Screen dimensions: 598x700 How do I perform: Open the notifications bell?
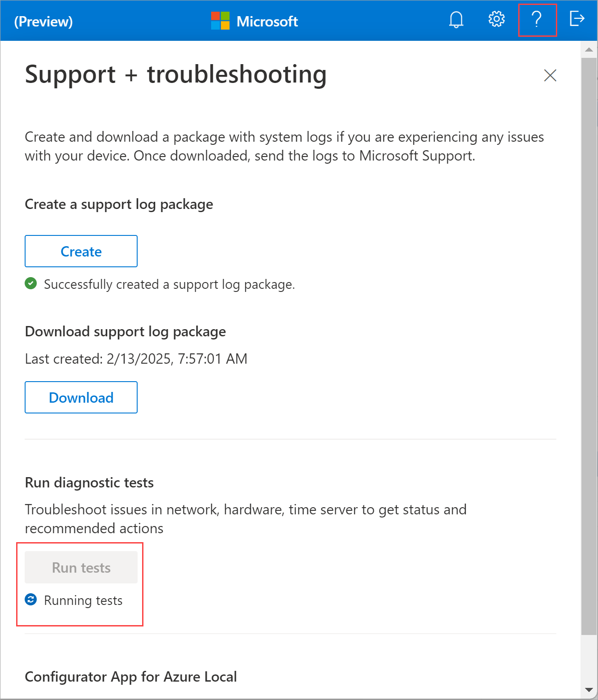tap(456, 20)
